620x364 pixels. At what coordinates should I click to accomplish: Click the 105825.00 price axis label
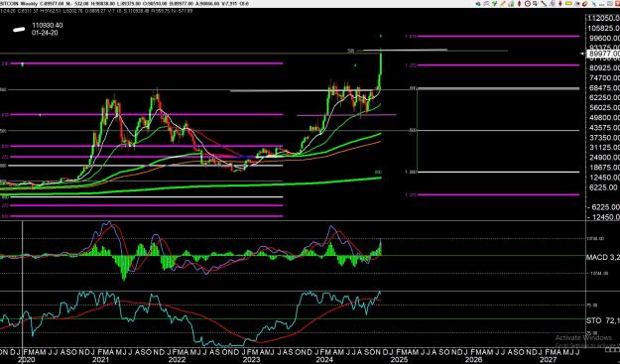click(x=604, y=28)
